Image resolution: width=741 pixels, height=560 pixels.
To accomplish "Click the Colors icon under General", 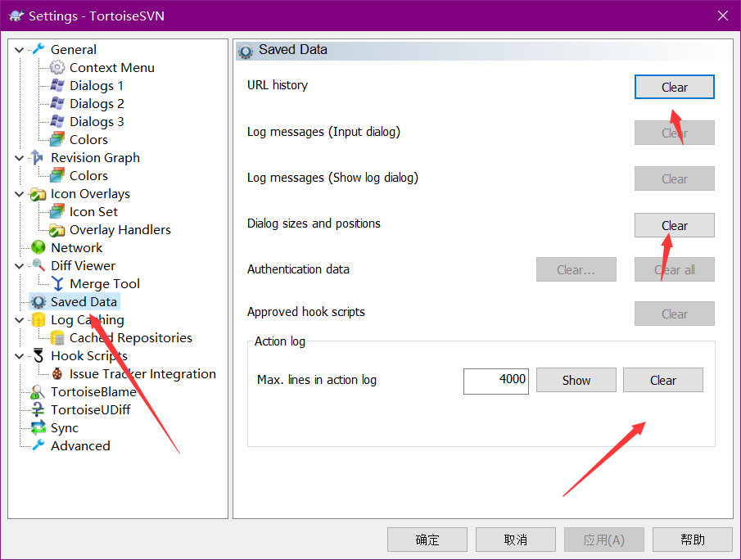I will pyautogui.click(x=57, y=139).
